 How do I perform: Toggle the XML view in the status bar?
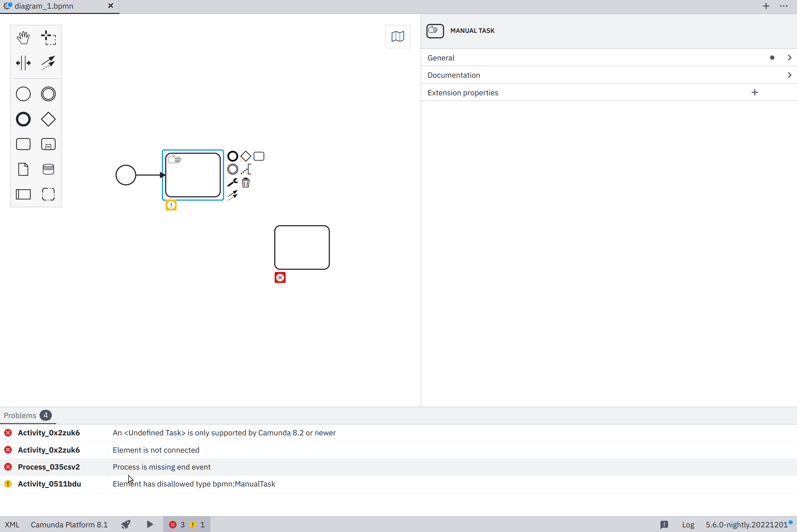(12, 524)
